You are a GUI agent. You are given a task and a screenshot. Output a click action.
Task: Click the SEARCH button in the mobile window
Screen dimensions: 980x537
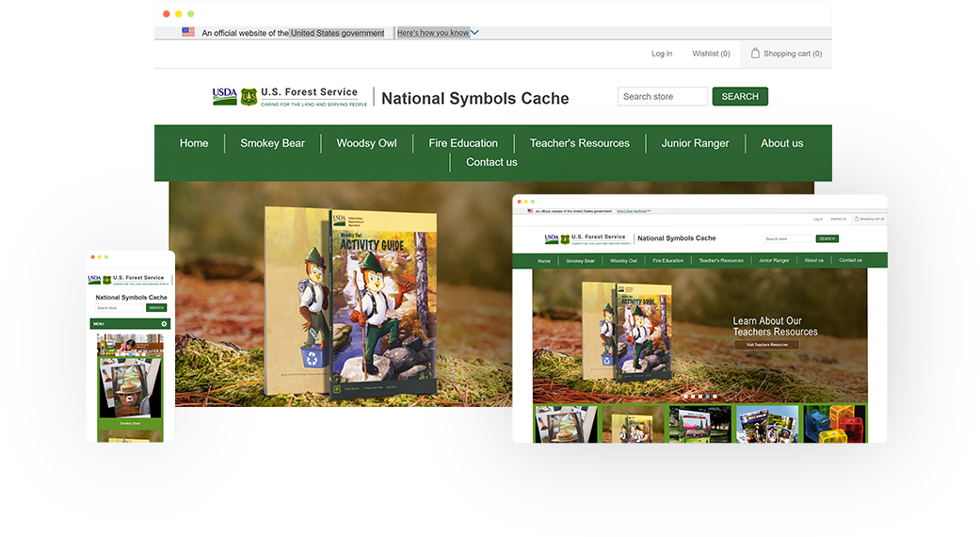pos(156,307)
